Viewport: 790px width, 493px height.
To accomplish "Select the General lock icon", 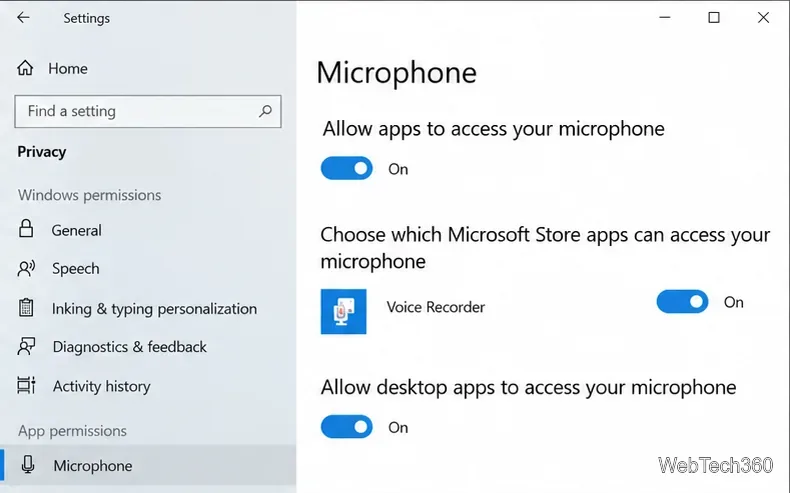I will pyautogui.click(x=26, y=229).
